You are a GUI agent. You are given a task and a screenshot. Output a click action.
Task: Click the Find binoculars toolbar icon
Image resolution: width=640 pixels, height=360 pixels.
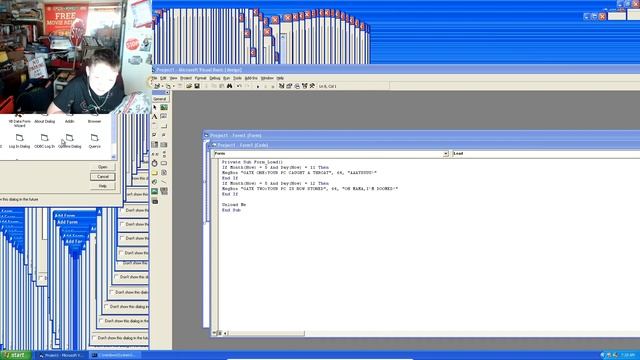click(229, 86)
